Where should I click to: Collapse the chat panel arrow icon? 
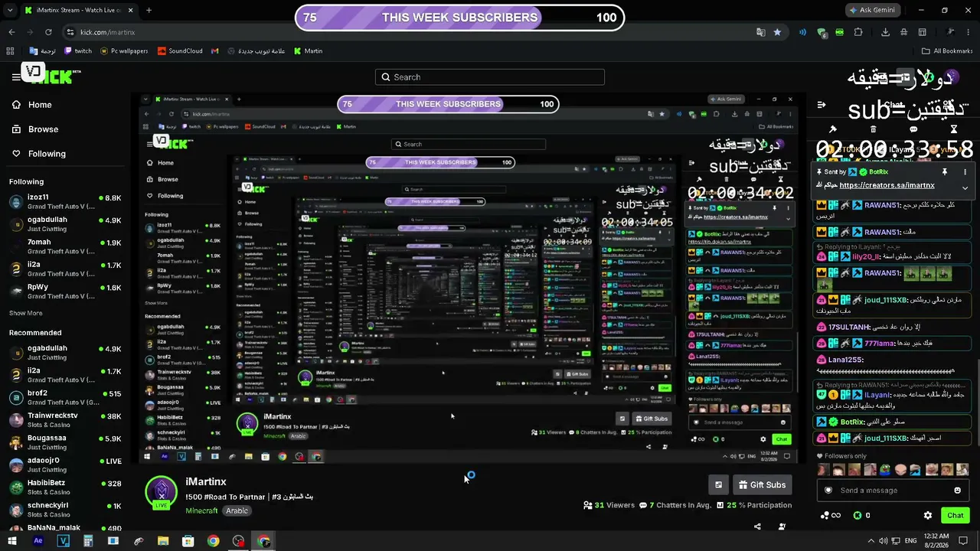822,105
